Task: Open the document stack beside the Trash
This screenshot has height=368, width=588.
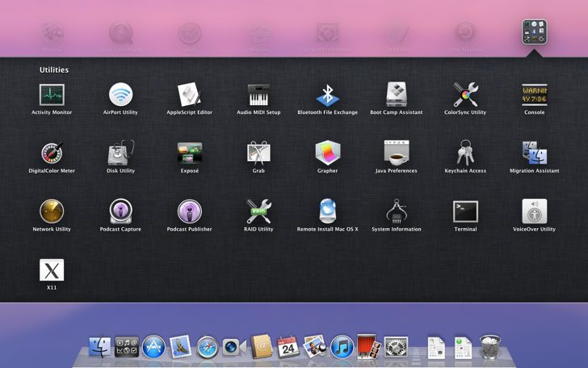Action: click(x=463, y=347)
